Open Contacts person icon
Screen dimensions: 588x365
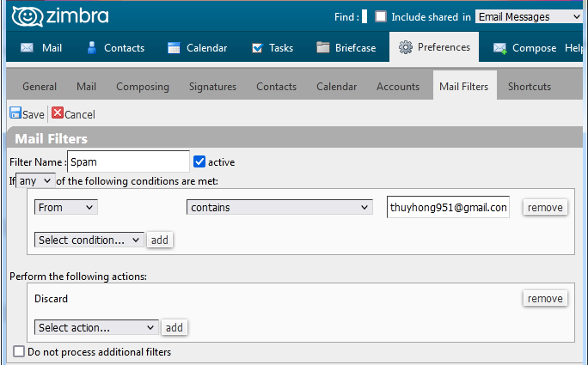click(x=91, y=47)
